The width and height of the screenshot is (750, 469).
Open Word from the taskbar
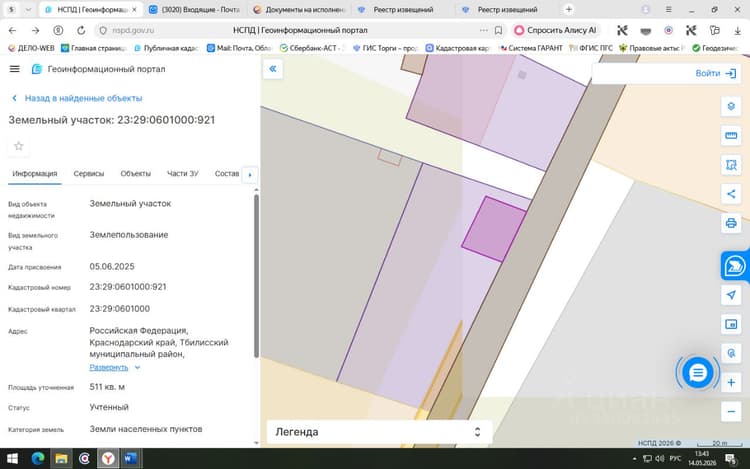coord(130,459)
